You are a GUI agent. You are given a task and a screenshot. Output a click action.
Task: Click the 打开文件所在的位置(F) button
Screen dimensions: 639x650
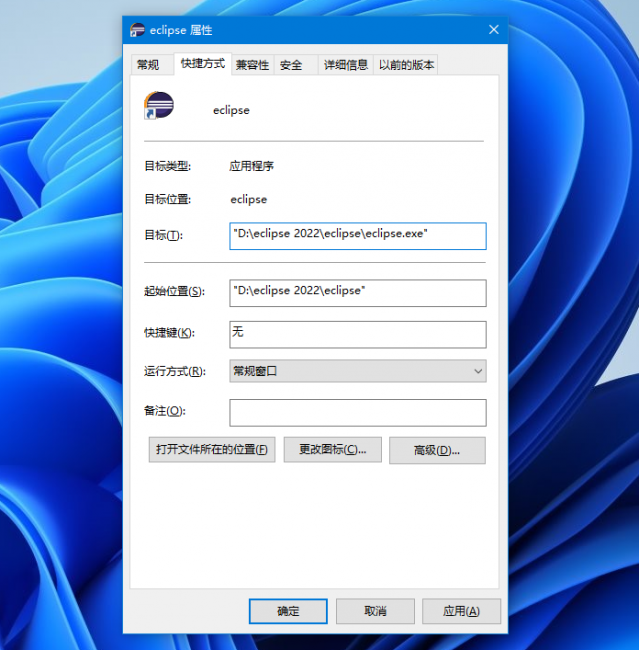(x=212, y=449)
